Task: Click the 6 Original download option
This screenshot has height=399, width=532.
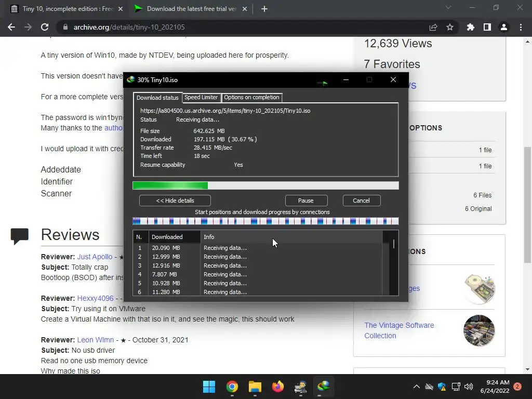Action: tap(478, 209)
